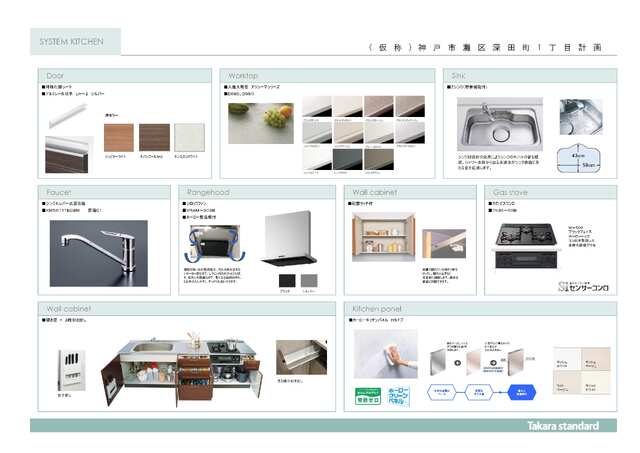The height and width of the screenshot is (453, 640).
Task: Open the worktop photo with grapes
Action: pos(260,124)
